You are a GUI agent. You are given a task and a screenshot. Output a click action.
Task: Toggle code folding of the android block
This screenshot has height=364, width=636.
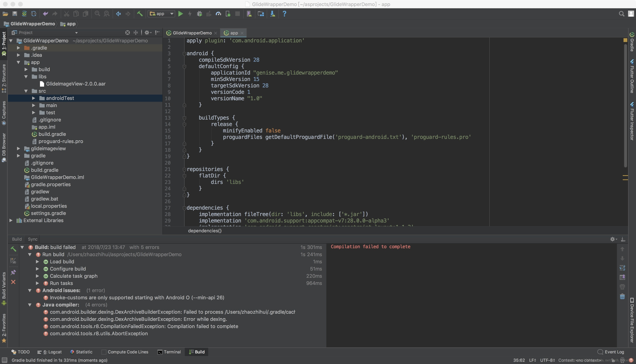[184, 54]
